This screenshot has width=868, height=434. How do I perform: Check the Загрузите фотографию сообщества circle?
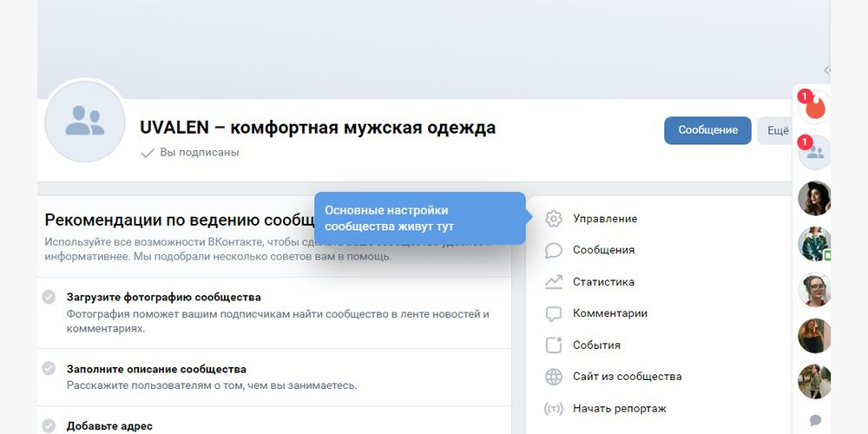(49, 297)
